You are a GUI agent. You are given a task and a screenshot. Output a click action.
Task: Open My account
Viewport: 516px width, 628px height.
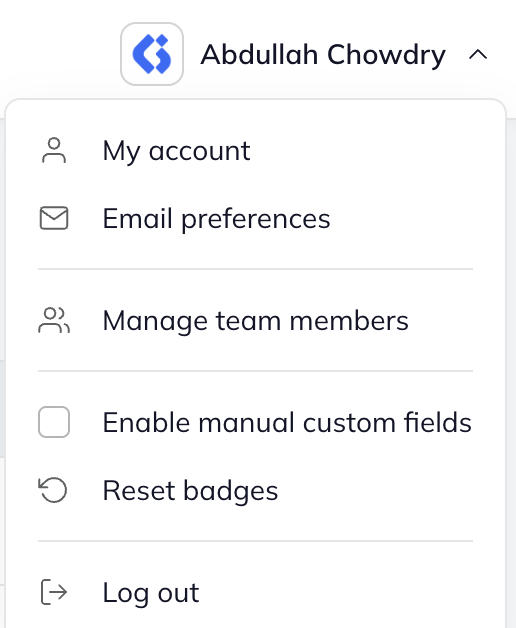(x=256, y=151)
